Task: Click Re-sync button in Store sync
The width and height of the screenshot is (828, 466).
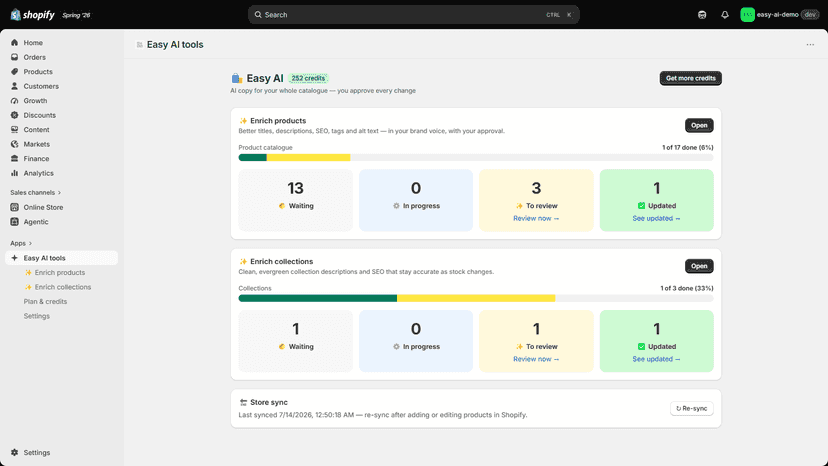Action: tap(692, 408)
